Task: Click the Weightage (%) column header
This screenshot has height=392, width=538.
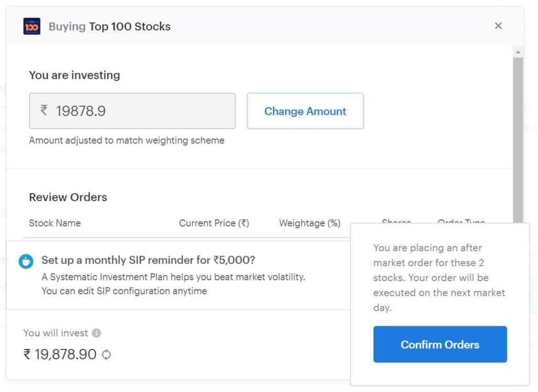Action: point(309,223)
